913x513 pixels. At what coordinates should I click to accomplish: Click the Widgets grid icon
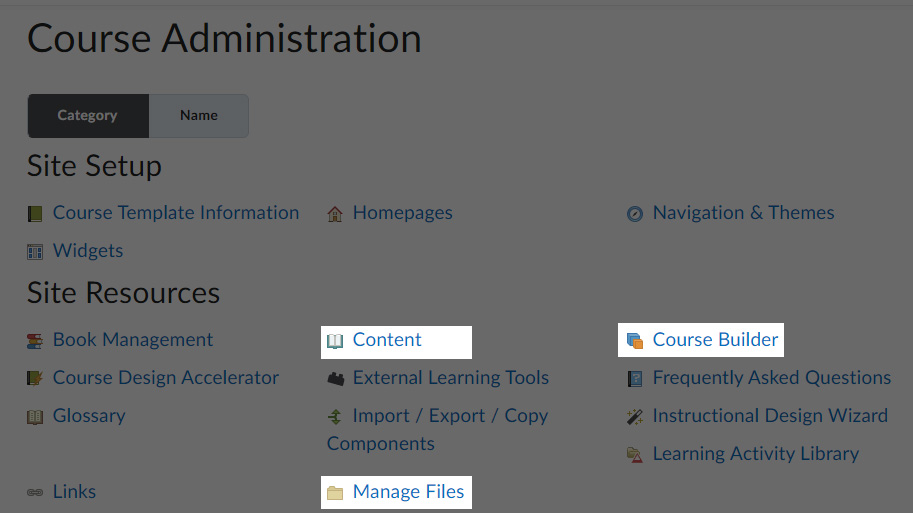[x=35, y=252]
